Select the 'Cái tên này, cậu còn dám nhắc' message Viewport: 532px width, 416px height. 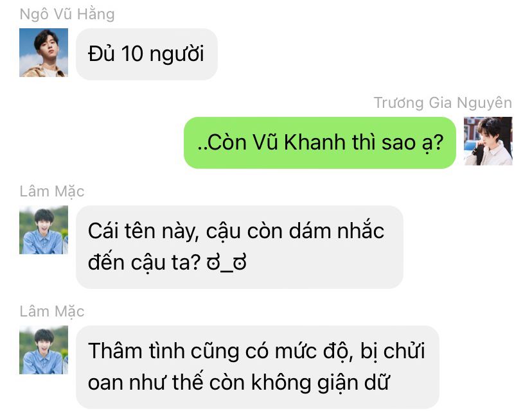(x=240, y=247)
